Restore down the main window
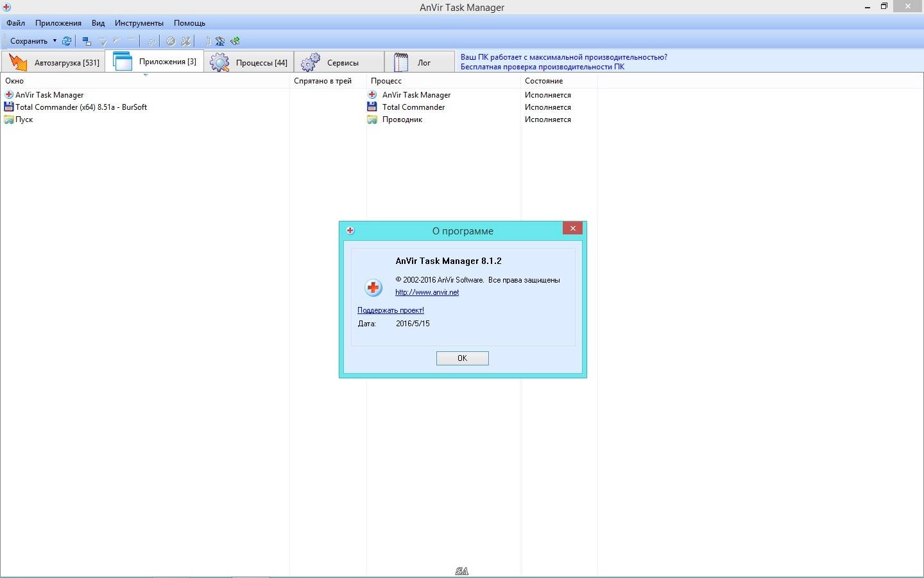 [x=884, y=6]
